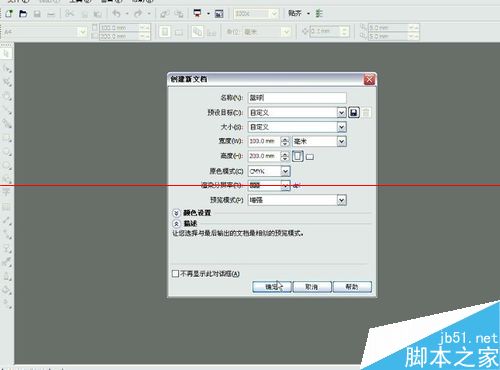Screen dimensions: 500x370
Task: Click the Cut scissors icon
Action: [x=69, y=14]
